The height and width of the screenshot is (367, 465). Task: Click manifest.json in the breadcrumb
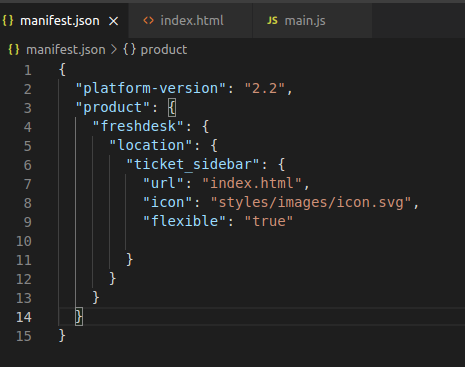pos(66,50)
